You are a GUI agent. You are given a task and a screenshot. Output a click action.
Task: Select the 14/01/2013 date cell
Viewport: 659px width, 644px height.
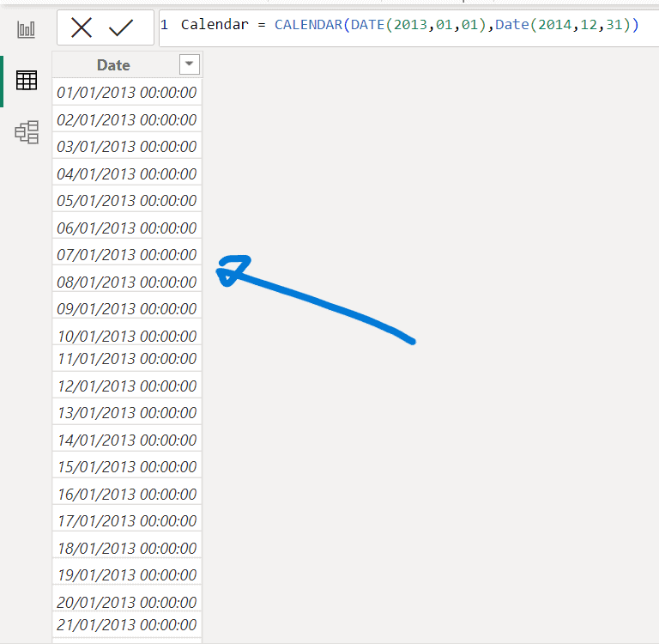click(x=126, y=440)
